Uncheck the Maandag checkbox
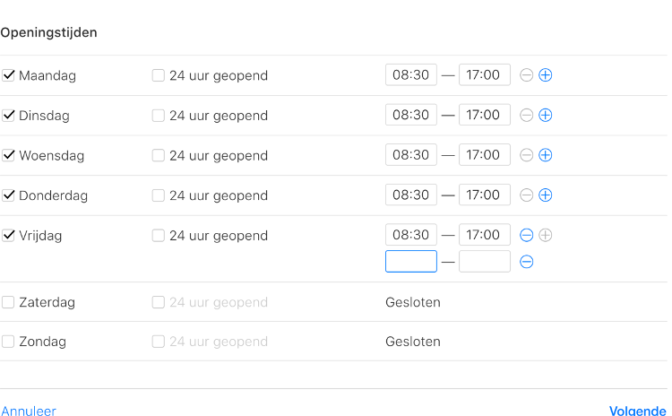Screen dimensions: 672x416 pyautogui.click(x=9, y=75)
